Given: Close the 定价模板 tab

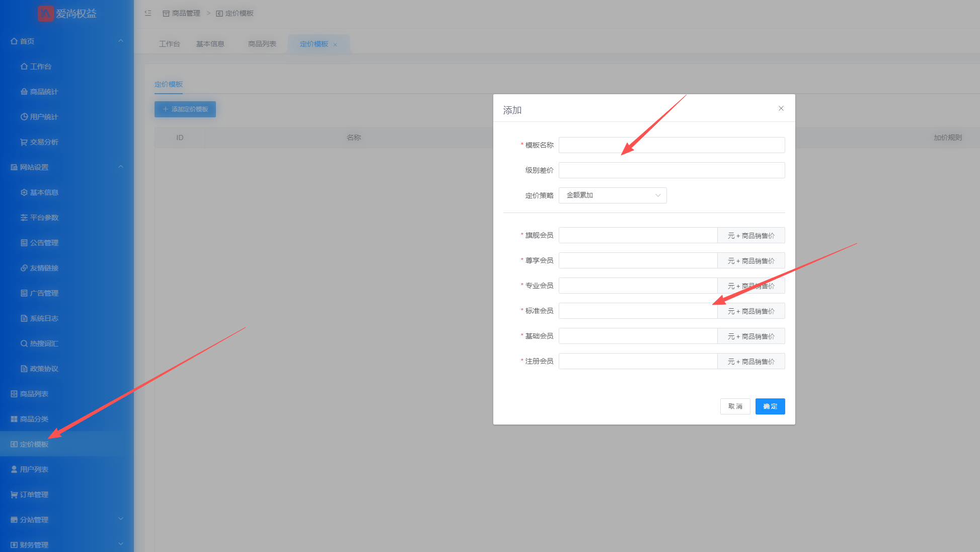Looking at the screenshot, I should 335,45.
